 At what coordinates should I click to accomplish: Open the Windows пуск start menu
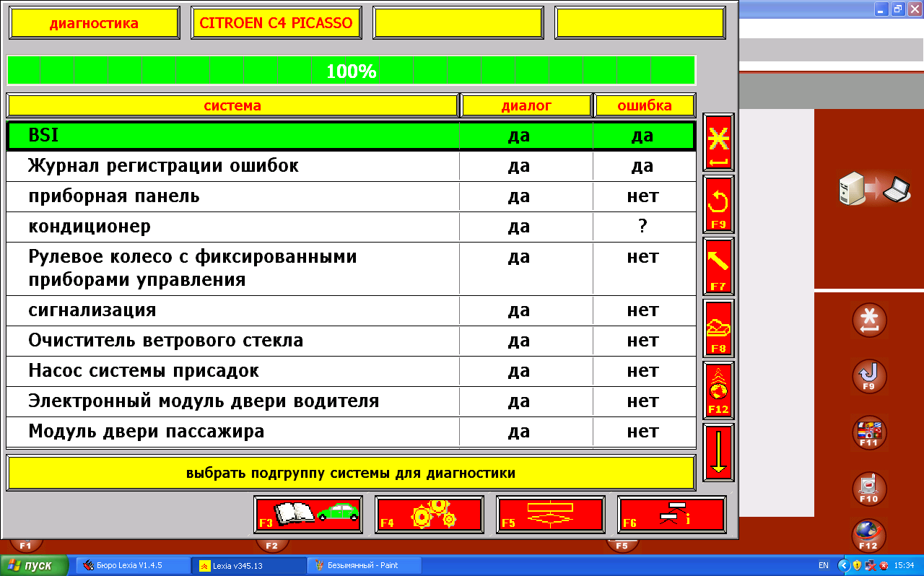coord(34,565)
